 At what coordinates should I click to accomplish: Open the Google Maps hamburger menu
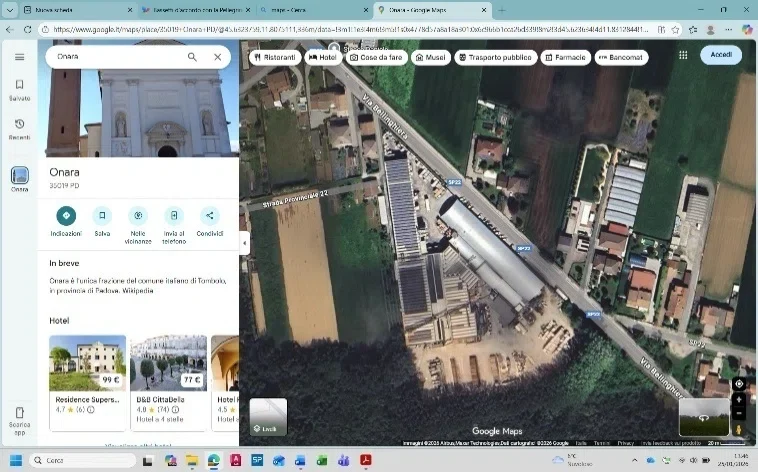19,57
